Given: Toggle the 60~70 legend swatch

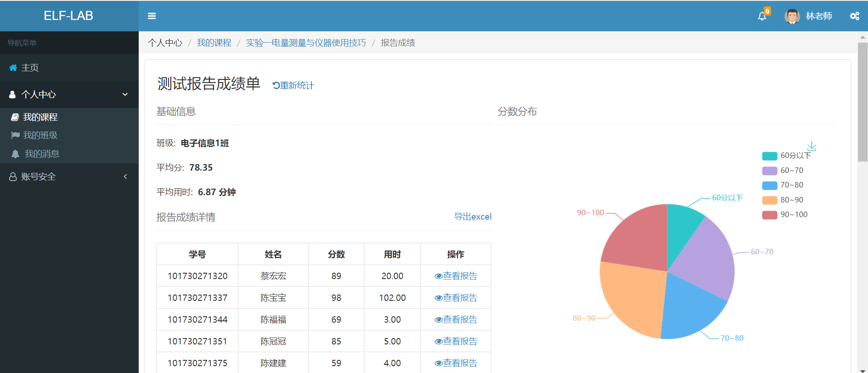Looking at the screenshot, I should tap(770, 171).
